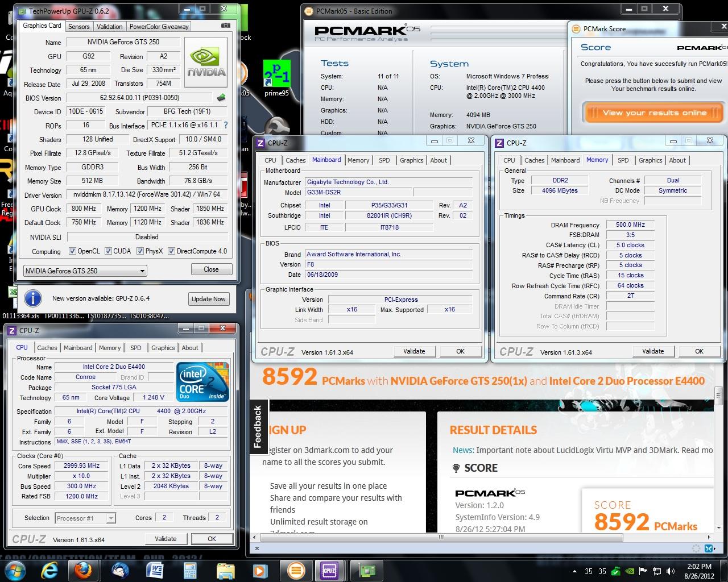Image resolution: width=728 pixels, height=582 pixels.
Task: Open the PowerColor Giveaway tab
Action: pos(159,27)
